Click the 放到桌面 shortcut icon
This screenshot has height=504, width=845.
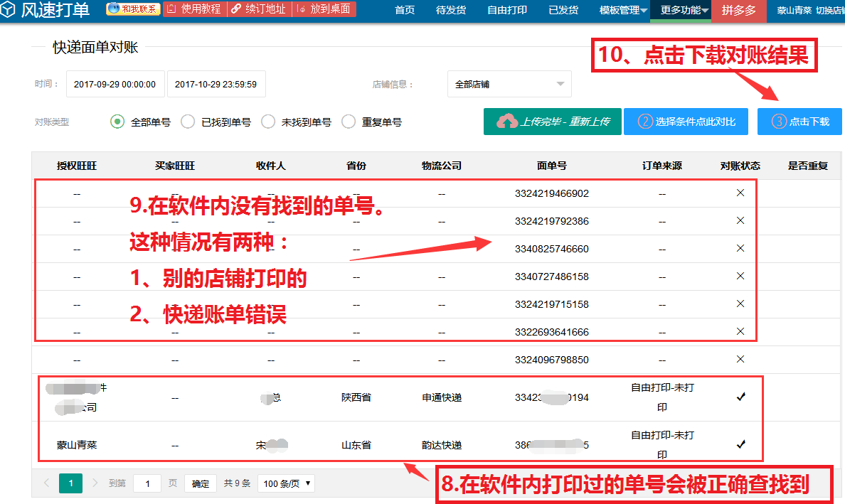(x=302, y=9)
